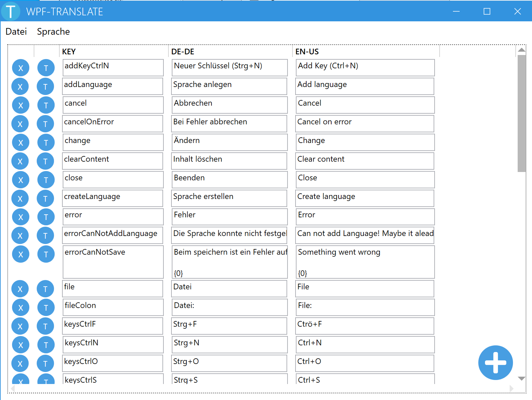Remove keysCtrlF row using X icon
The width and height of the screenshot is (532, 400).
[20, 326]
